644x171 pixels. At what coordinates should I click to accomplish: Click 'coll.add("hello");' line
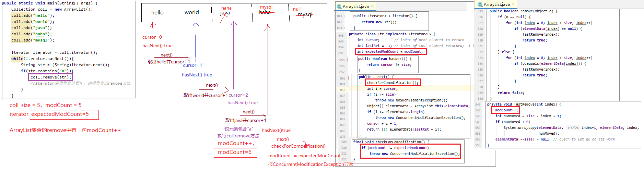33,15
